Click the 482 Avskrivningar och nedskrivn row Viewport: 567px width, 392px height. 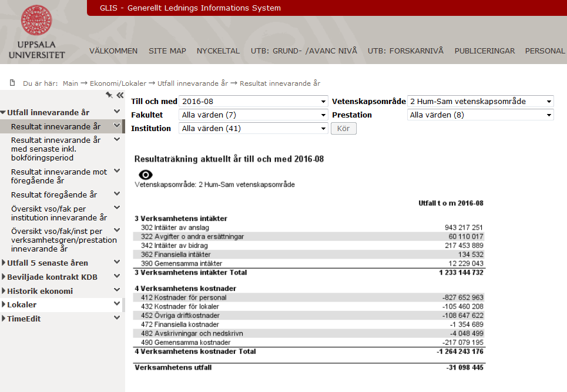tap(309, 333)
